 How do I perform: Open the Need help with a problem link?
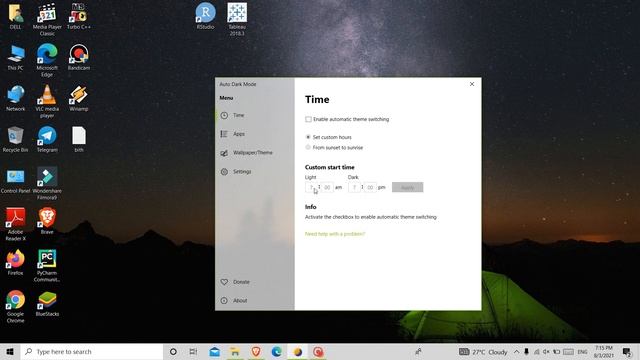(x=335, y=234)
